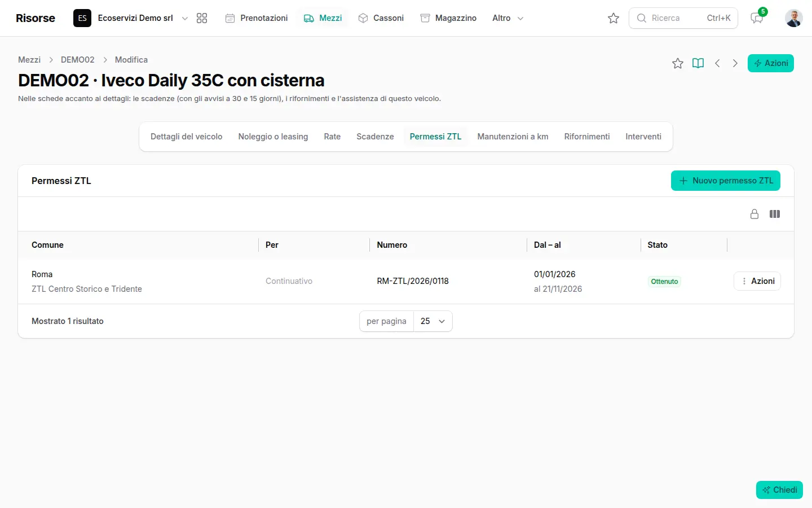Expand the Altro menu

tap(508, 18)
